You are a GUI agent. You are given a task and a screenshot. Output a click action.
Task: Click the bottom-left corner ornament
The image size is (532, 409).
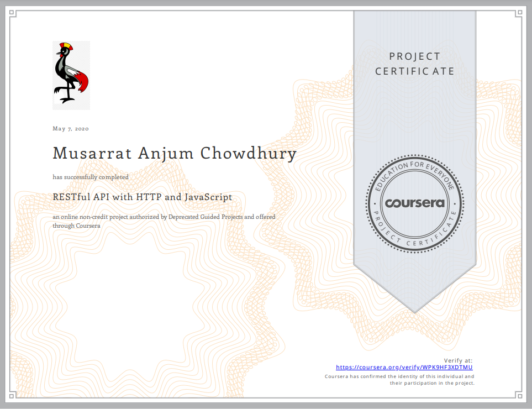[x=14, y=395]
